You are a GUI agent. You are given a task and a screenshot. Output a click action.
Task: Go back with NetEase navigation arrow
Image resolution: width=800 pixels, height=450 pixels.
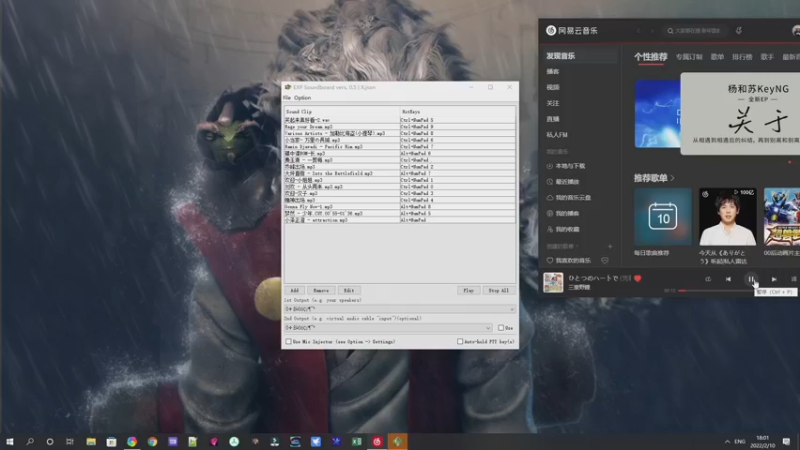point(638,31)
